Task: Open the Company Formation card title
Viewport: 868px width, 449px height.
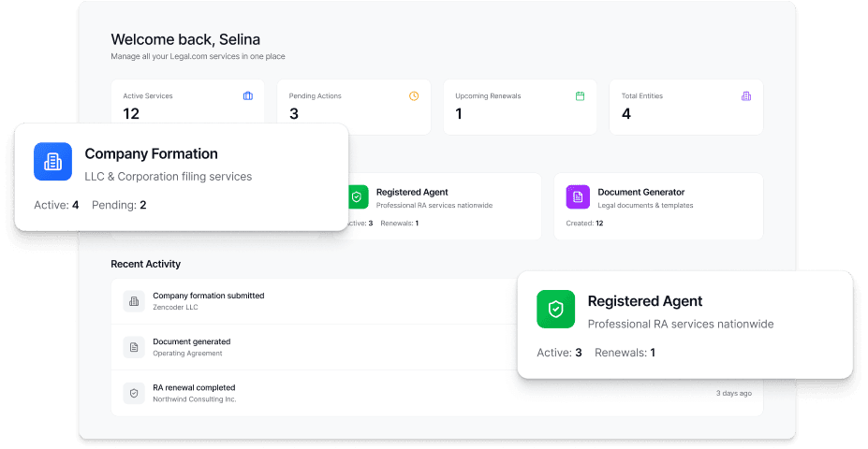Action: click(x=151, y=153)
